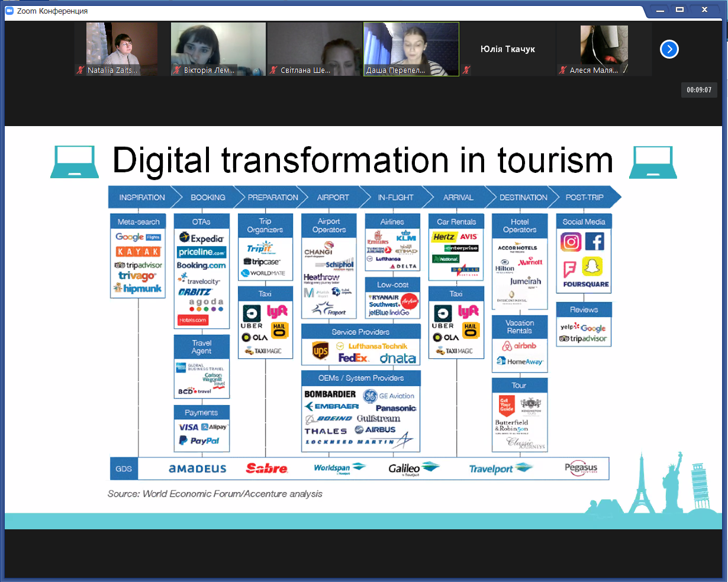
Task: Select Юлія Ткачук participant tile
Action: (x=508, y=49)
